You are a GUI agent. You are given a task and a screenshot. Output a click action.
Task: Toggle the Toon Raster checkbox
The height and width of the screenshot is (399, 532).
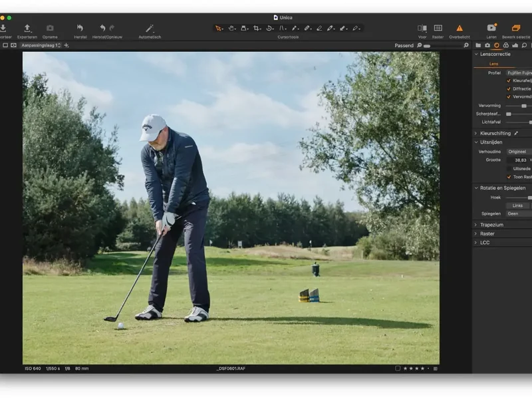pos(509,177)
